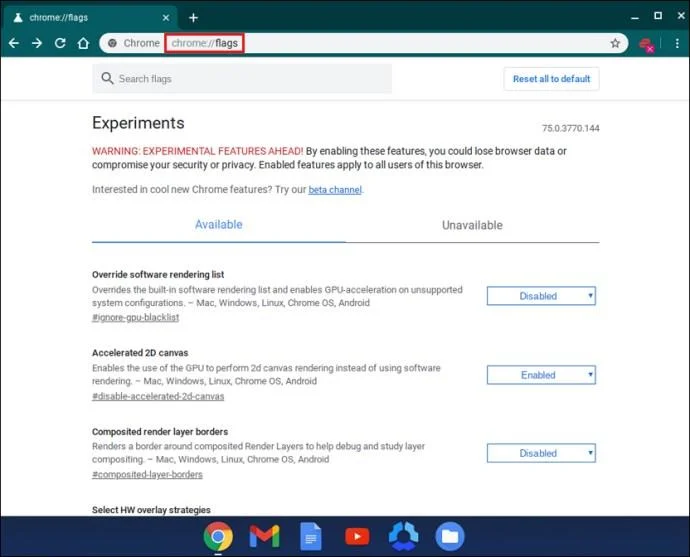The image size is (690, 557).
Task: Open Composited render layer borders dropdown
Action: (541, 453)
